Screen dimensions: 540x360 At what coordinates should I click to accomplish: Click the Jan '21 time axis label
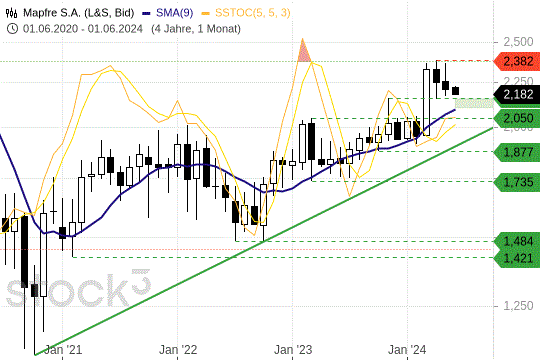tap(63, 350)
